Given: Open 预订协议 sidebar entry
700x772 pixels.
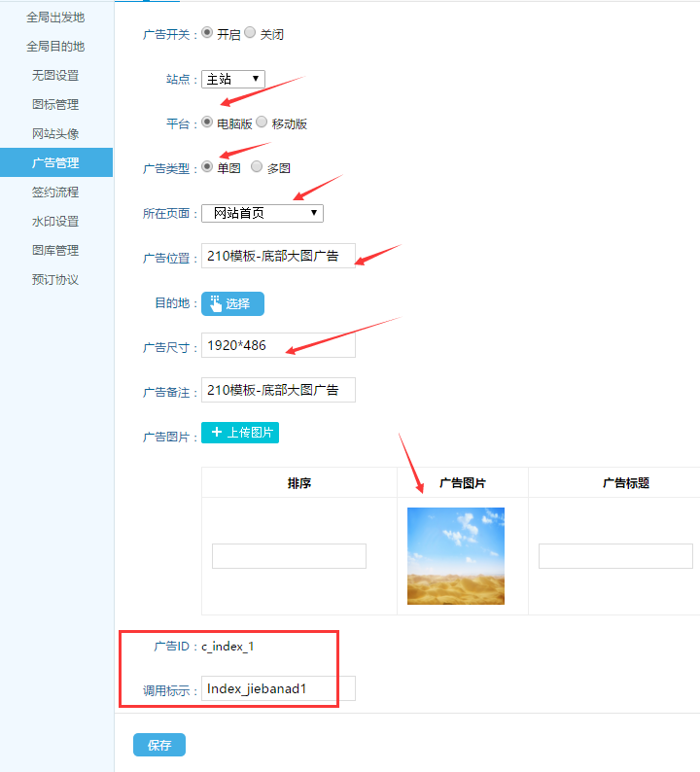Looking at the screenshot, I should coord(55,280).
